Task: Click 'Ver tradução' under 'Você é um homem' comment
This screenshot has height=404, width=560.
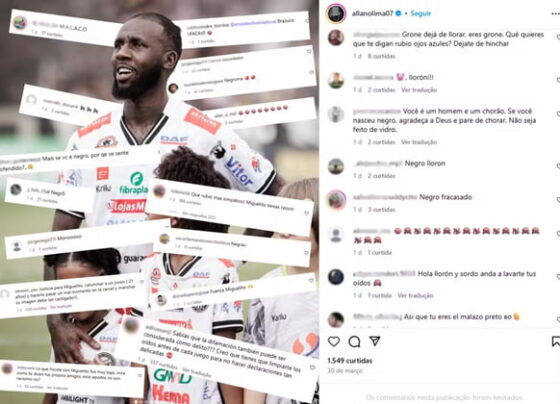Action: [x=419, y=142]
